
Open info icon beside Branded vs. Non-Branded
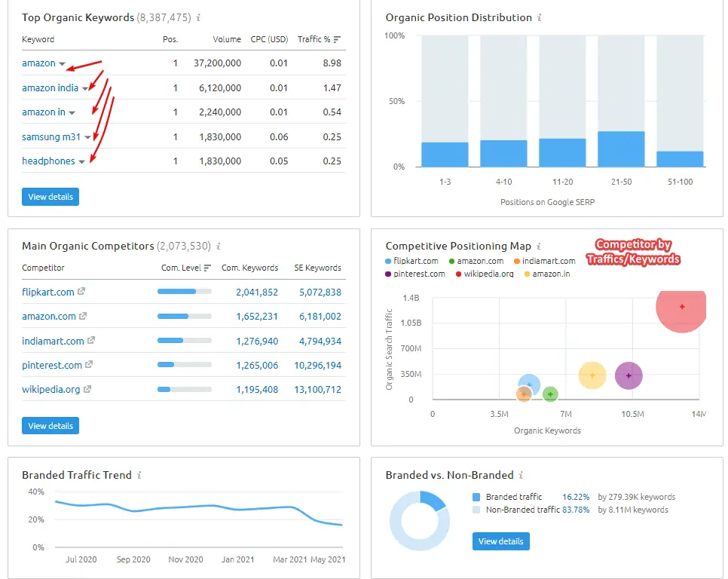pyautogui.click(x=521, y=475)
